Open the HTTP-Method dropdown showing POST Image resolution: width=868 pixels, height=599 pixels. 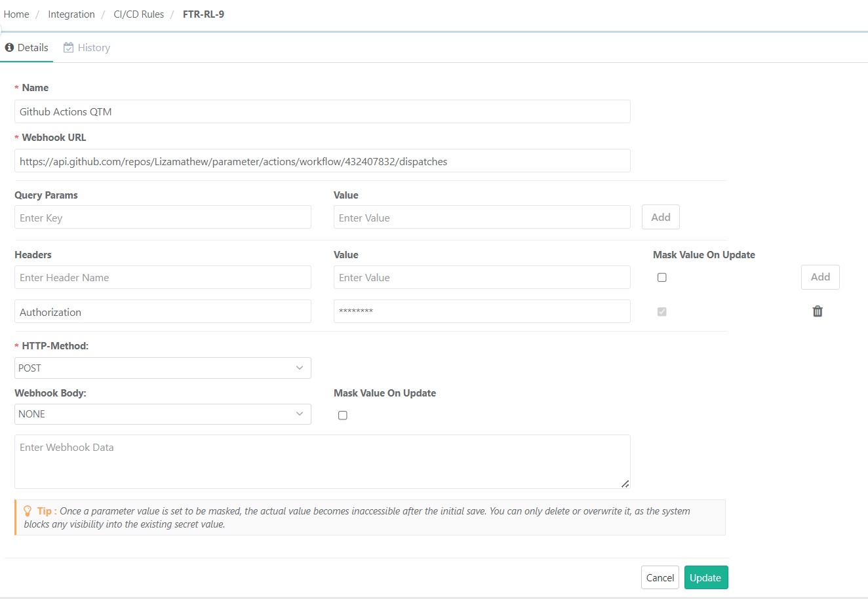click(163, 368)
